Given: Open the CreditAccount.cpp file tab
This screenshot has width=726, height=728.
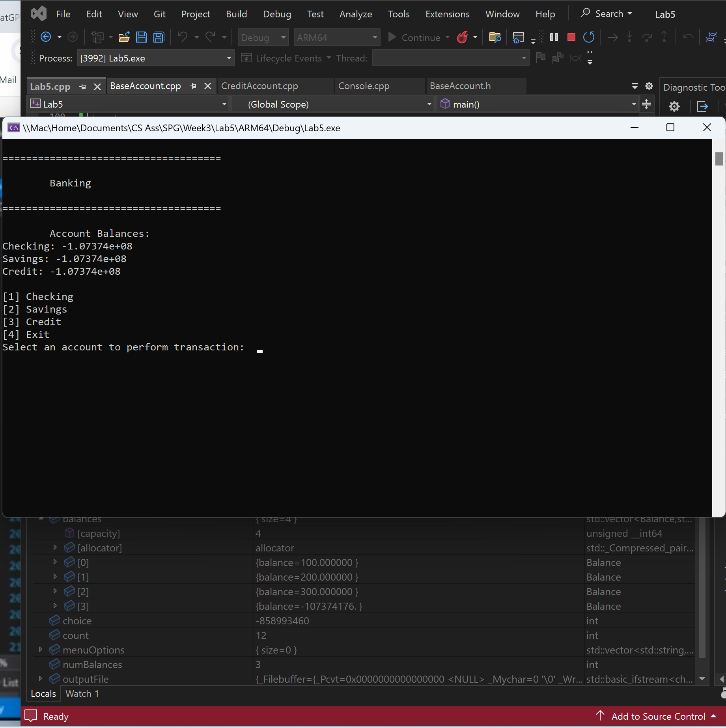Looking at the screenshot, I should (259, 86).
